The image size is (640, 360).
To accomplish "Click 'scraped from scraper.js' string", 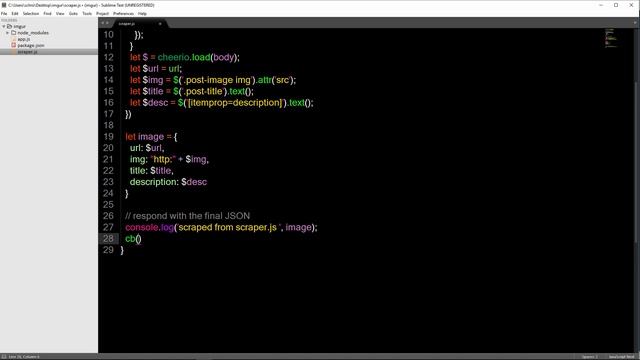I will (x=228, y=227).
